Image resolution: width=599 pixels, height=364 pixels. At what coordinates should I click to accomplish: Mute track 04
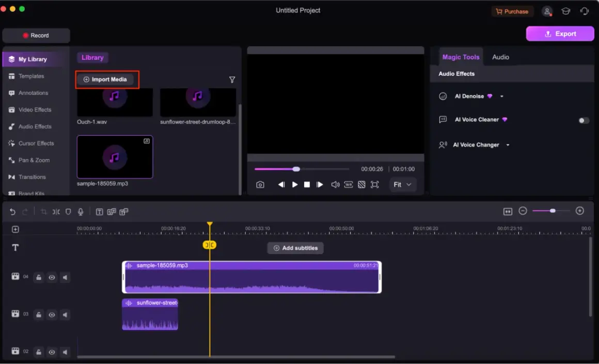click(65, 277)
